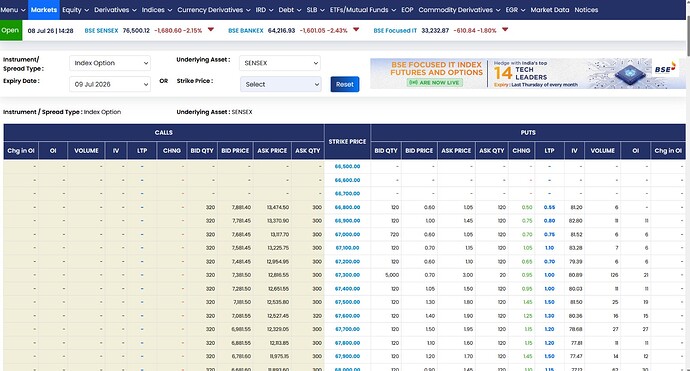The height and width of the screenshot is (371, 690).
Task: Click the calls BID PRICE column header
Action: pyautogui.click(x=235, y=151)
